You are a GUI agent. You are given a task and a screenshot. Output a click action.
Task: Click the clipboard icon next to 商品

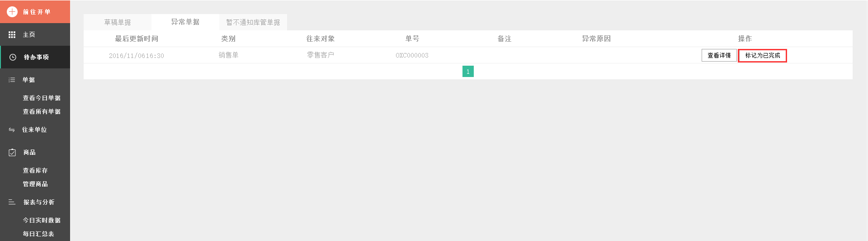click(x=12, y=153)
